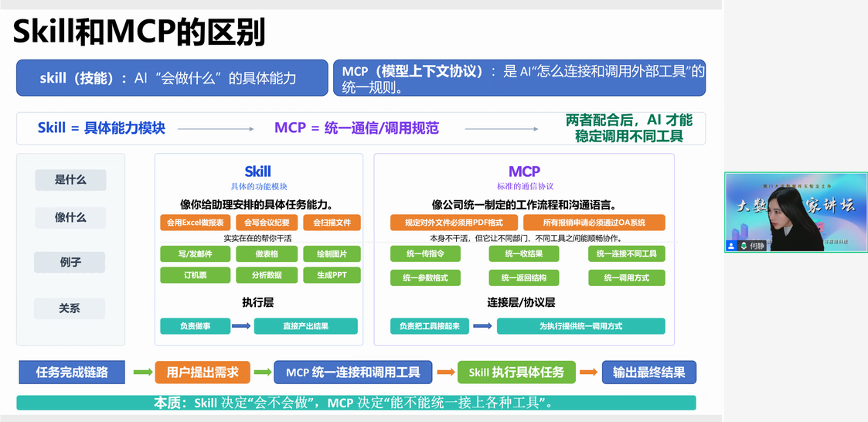Click the blue arrow after 负责做事
This screenshot has height=422, width=868.
pyautogui.click(x=241, y=326)
